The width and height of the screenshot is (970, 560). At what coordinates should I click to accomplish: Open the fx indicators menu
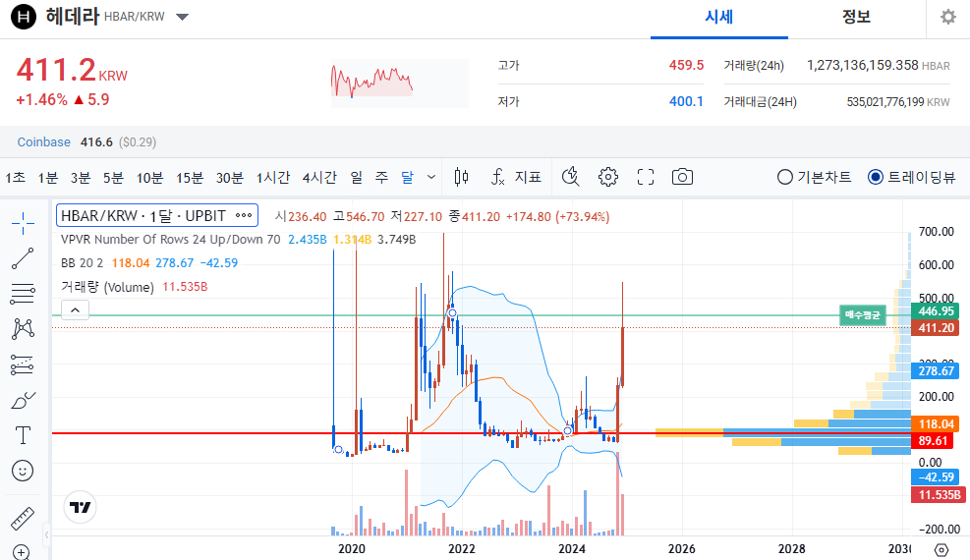(x=498, y=178)
